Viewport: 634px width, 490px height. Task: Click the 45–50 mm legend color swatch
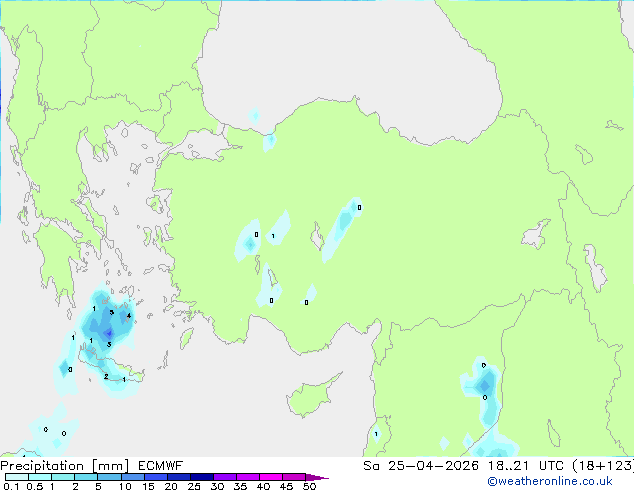tap(294, 477)
